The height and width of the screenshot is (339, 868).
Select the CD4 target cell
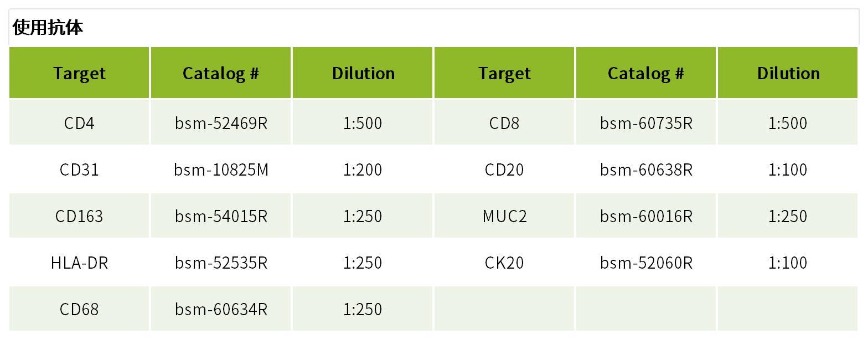[79, 123]
